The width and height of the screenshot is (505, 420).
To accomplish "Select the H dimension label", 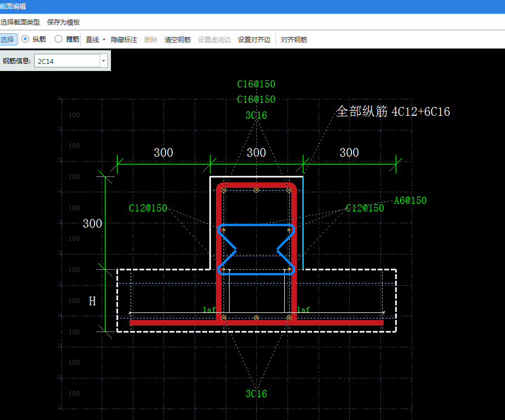I will 92,301.
